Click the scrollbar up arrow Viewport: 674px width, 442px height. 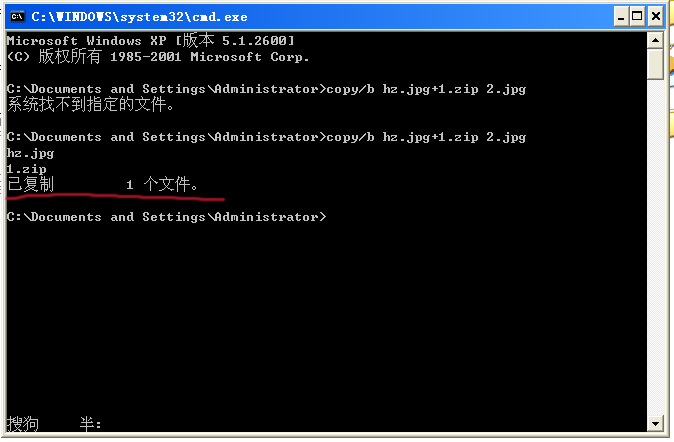[656, 39]
